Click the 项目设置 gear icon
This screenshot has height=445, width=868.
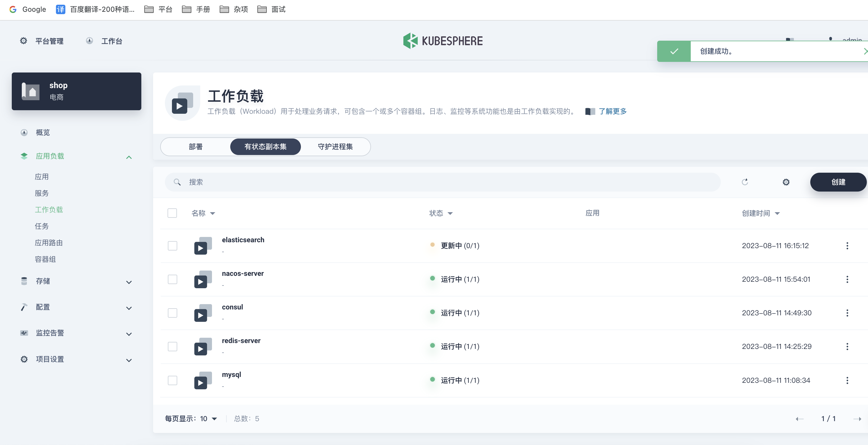point(24,359)
